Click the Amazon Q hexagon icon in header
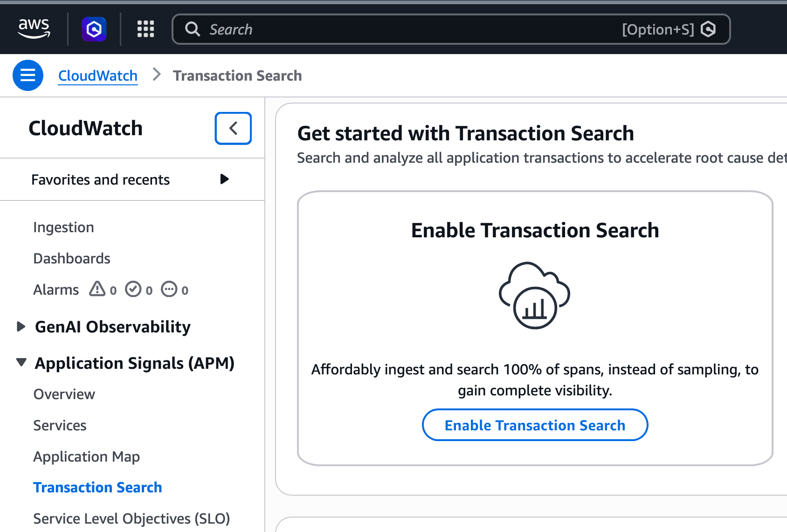Image resolution: width=787 pixels, height=532 pixels. 94,29
